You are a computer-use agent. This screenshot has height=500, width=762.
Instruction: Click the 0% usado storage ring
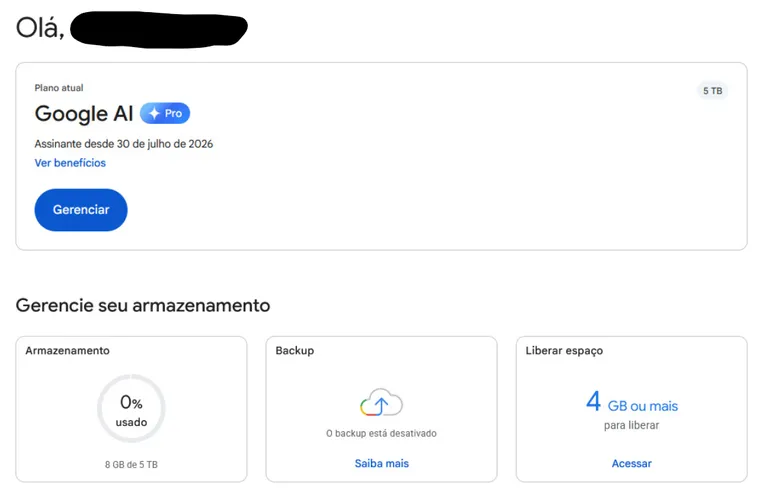131,409
